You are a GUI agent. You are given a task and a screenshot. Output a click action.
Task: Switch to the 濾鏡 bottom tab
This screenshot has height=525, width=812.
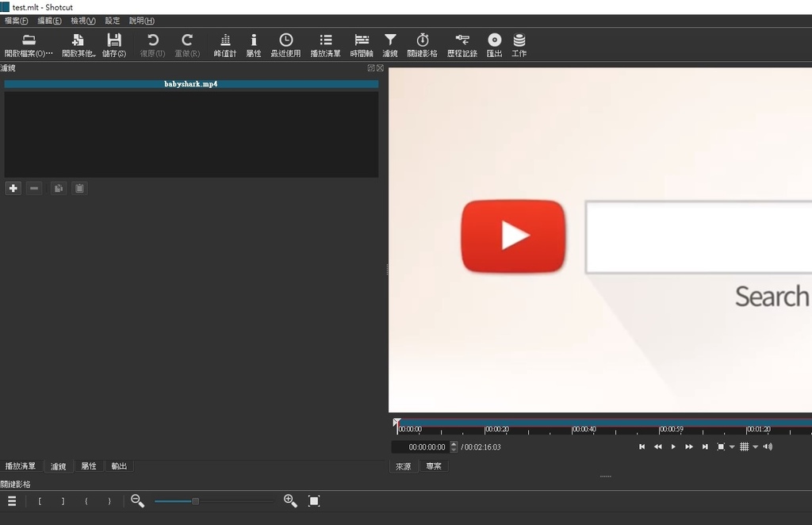coord(58,466)
